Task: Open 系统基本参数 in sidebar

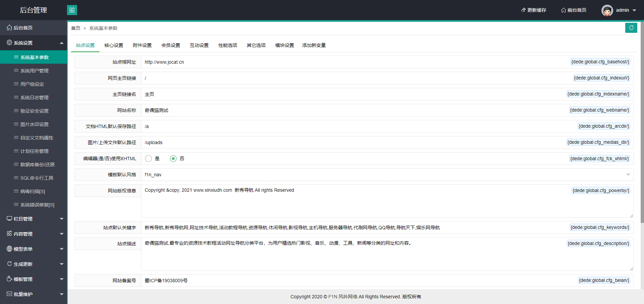Action: pos(34,57)
